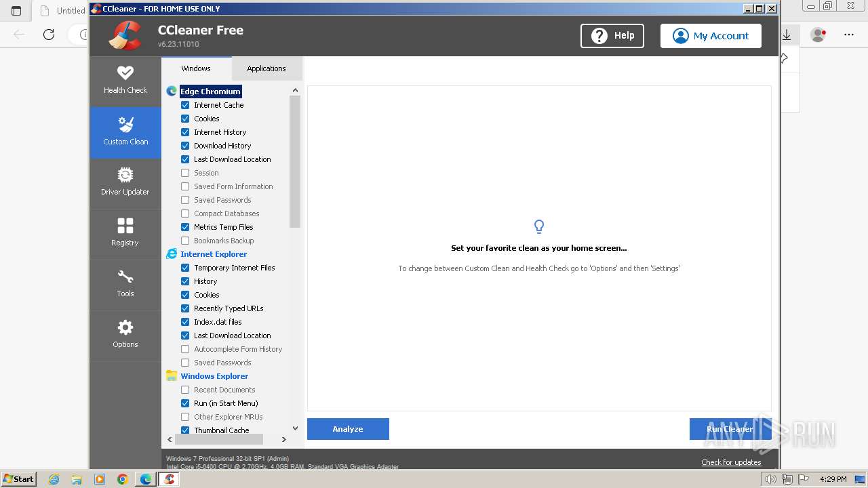The image size is (868, 488).
Task: Click the Edge Chromium browser icon in list
Action: point(172,91)
